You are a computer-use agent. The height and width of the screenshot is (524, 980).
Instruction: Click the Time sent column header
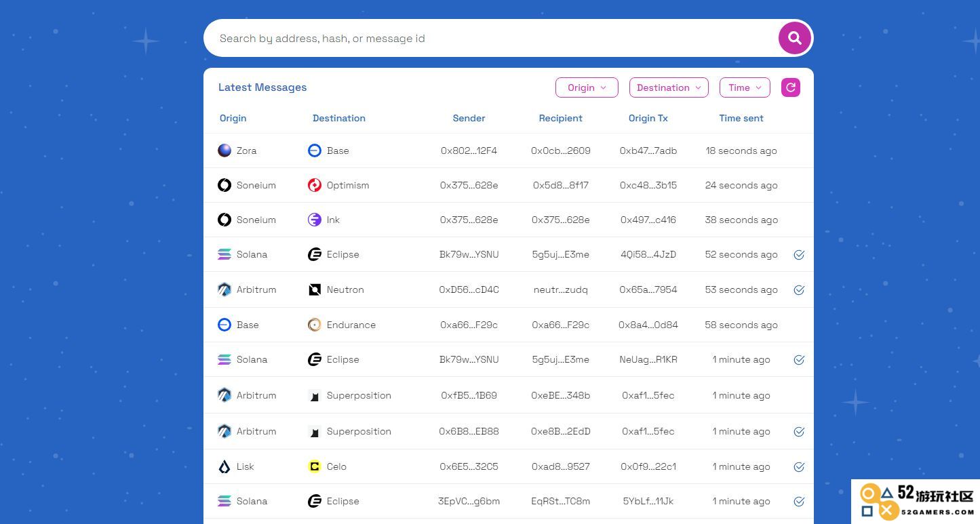click(741, 118)
